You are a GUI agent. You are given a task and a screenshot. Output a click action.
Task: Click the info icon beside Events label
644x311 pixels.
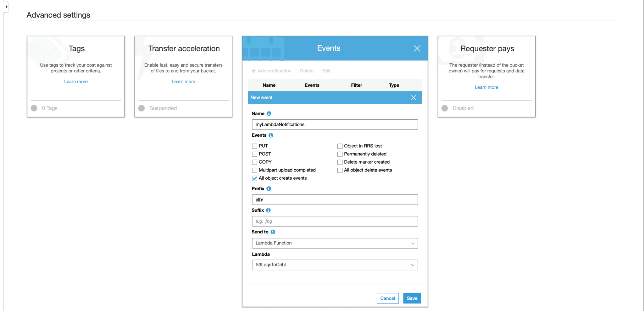click(x=271, y=135)
